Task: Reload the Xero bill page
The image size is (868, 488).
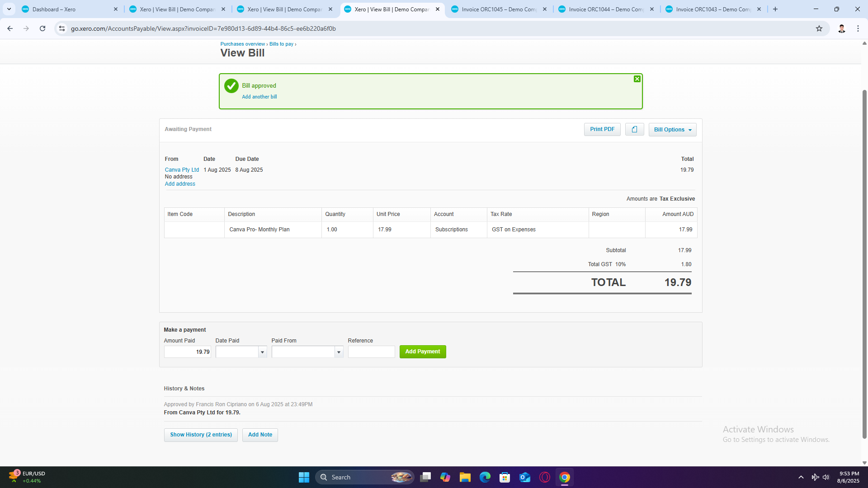Action: (42, 28)
